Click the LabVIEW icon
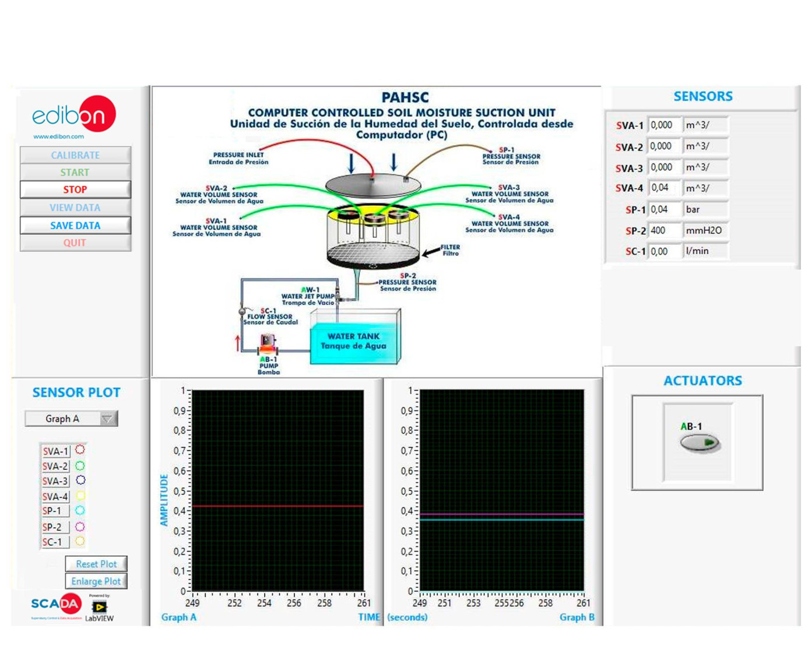The image size is (812, 656). 99,608
